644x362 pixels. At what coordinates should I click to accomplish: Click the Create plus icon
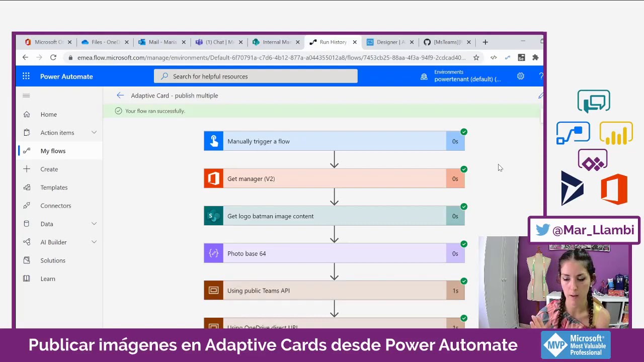coord(27,169)
